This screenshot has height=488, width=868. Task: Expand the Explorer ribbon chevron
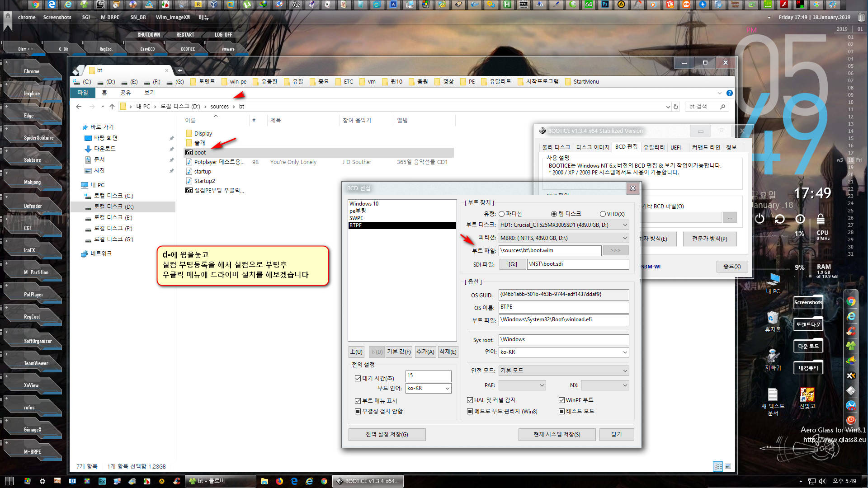(x=720, y=93)
